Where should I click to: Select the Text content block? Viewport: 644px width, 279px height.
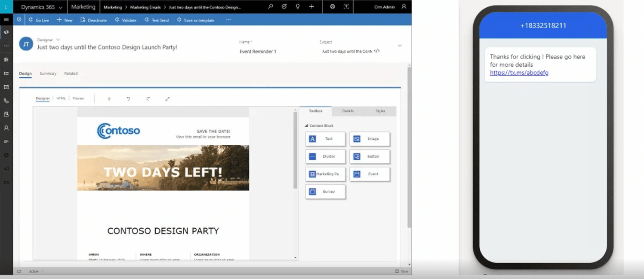(x=325, y=139)
